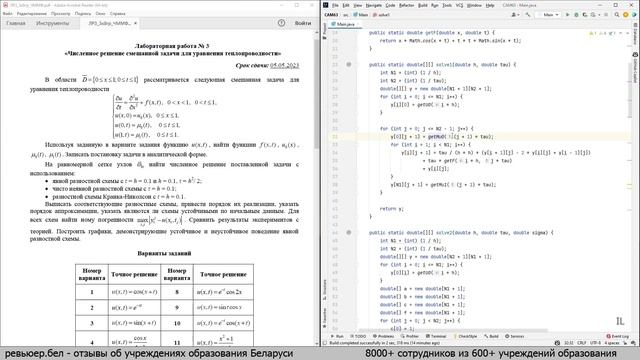Click the 'return y;' line in solve1
This screenshot has width=640, height=360.
391,209
